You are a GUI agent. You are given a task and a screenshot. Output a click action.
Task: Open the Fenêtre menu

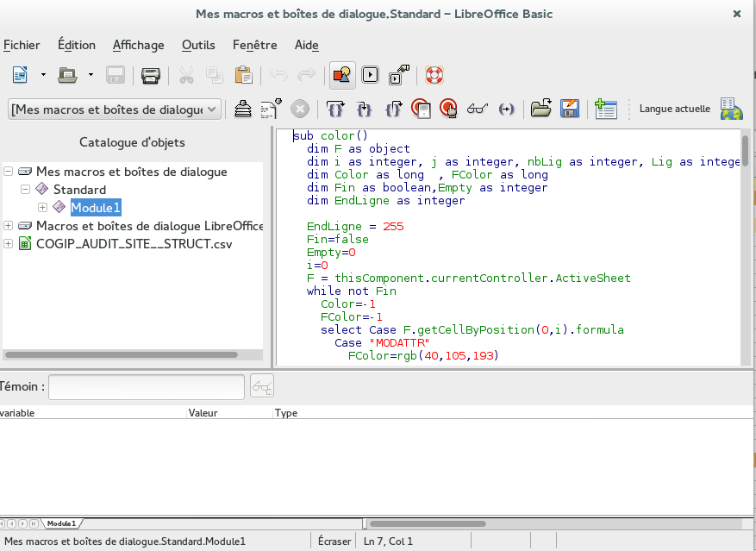pyautogui.click(x=254, y=45)
